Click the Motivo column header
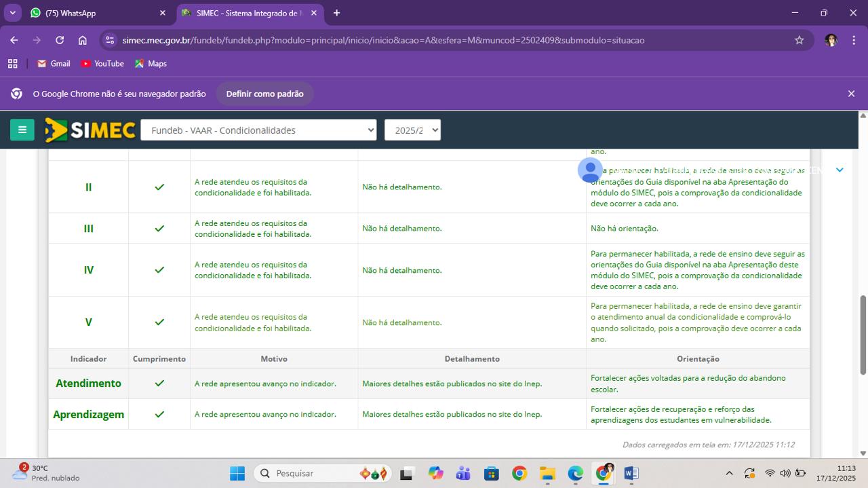This screenshot has height=488, width=868. [x=274, y=358]
